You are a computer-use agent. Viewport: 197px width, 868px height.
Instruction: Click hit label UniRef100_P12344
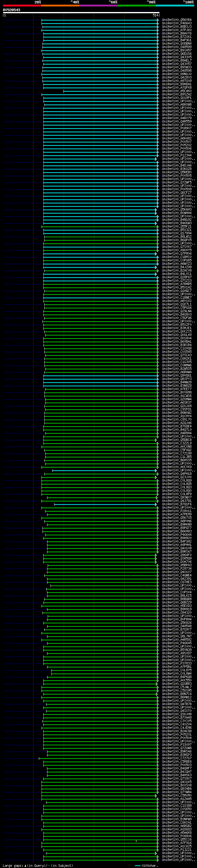(177, 155)
